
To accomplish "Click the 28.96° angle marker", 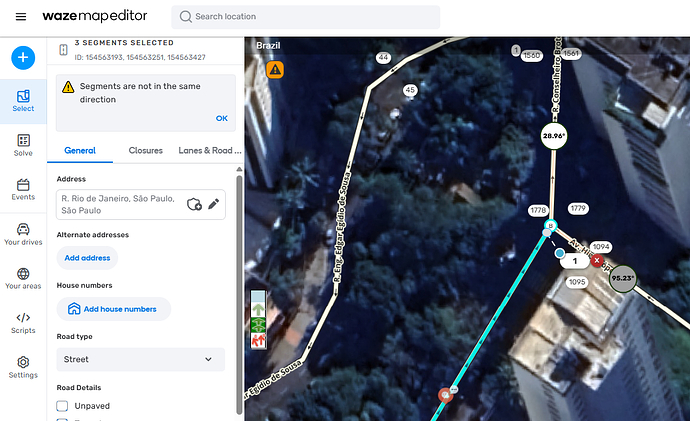I will click(554, 136).
